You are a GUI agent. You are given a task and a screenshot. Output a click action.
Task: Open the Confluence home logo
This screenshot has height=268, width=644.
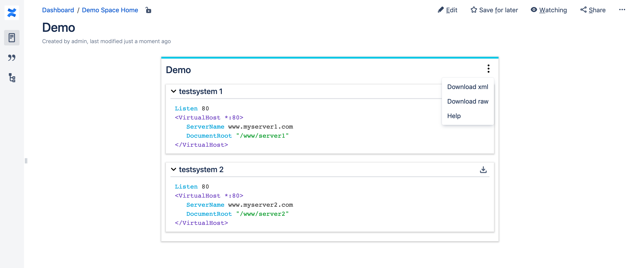[12, 12]
